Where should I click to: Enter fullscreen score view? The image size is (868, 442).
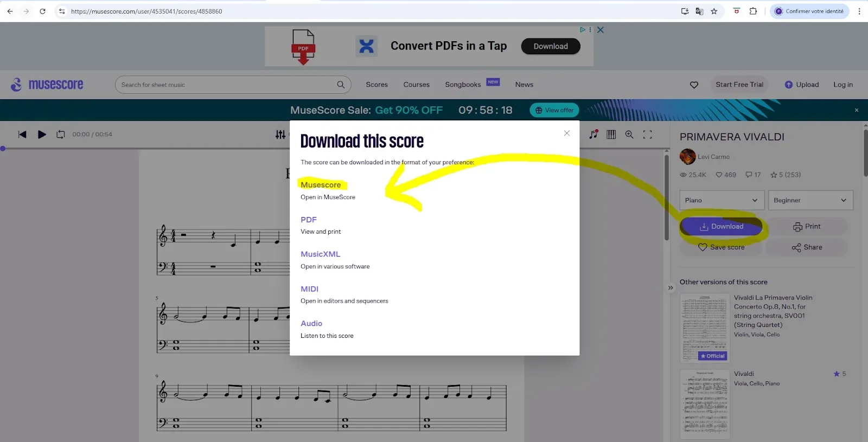[x=648, y=134]
